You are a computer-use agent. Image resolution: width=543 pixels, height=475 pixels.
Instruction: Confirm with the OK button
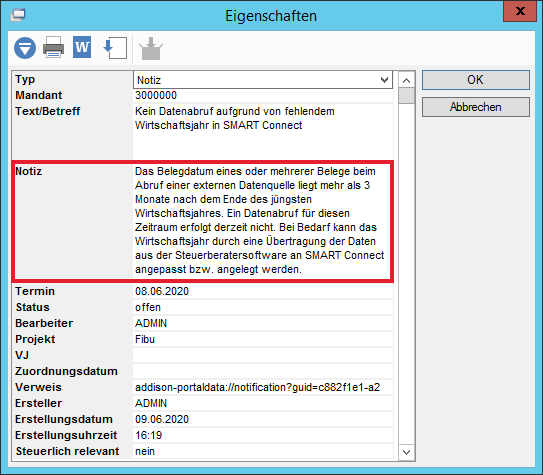coord(475,80)
